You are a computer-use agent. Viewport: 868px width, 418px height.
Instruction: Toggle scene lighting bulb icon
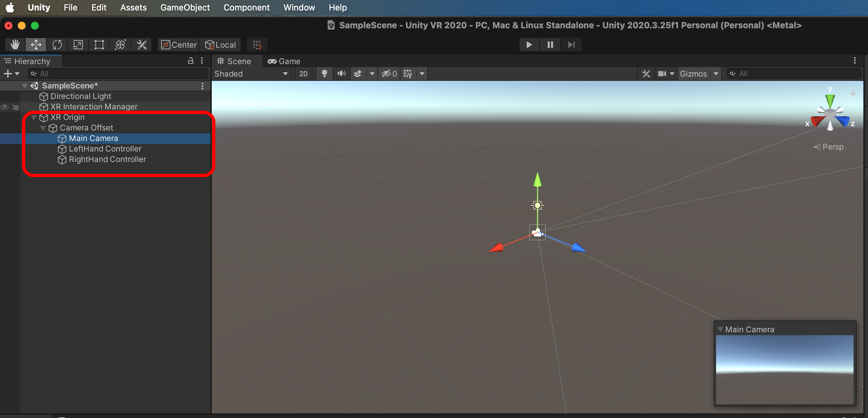click(x=324, y=73)
